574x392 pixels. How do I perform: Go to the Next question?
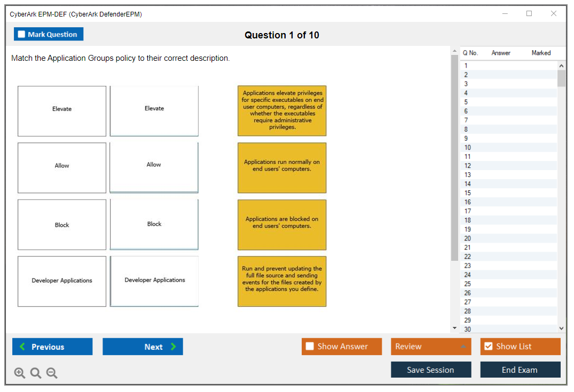[143, 347]
